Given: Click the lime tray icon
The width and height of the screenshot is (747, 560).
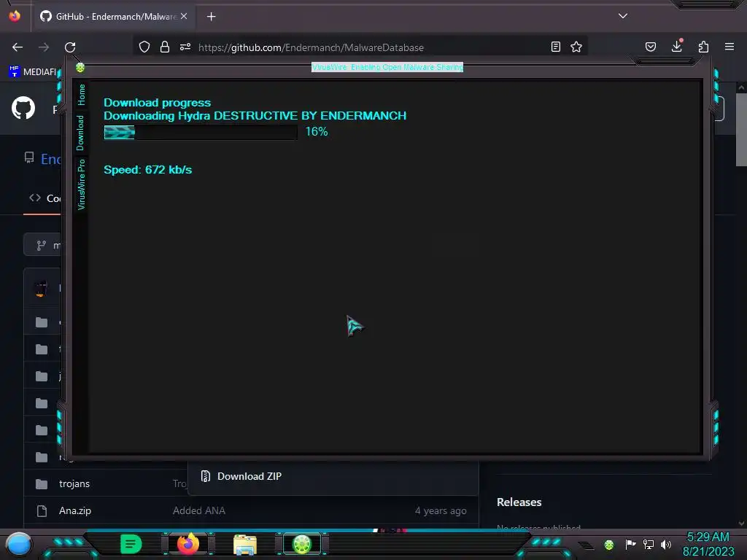Looking at the screenshot, I should pos(609,545).
